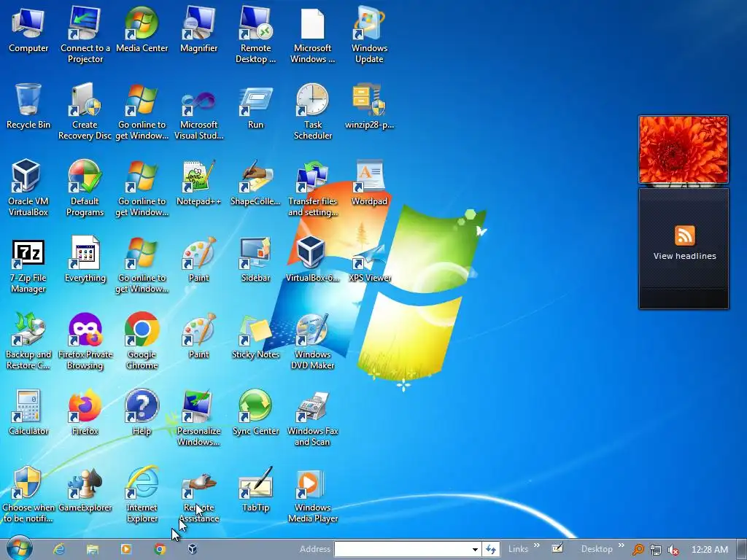
Task: Open the Tablet PC Input Panel toolbar icon
Action: pos(557,548)
